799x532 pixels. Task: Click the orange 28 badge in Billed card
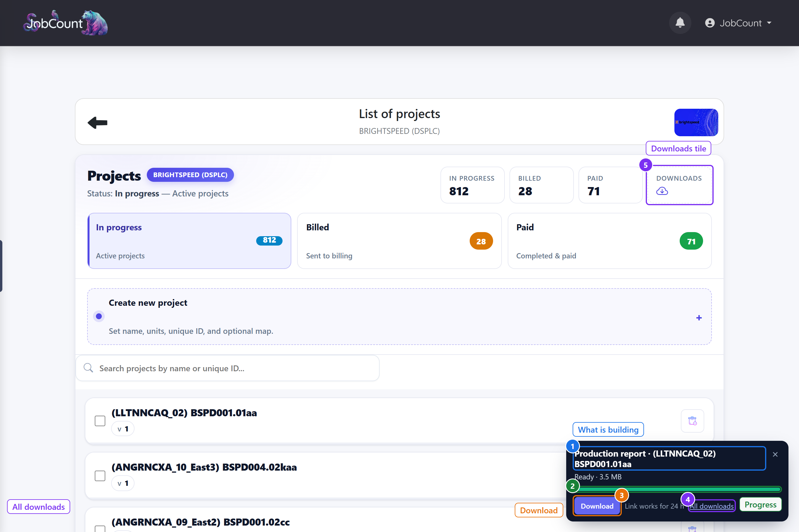[481, 241]
